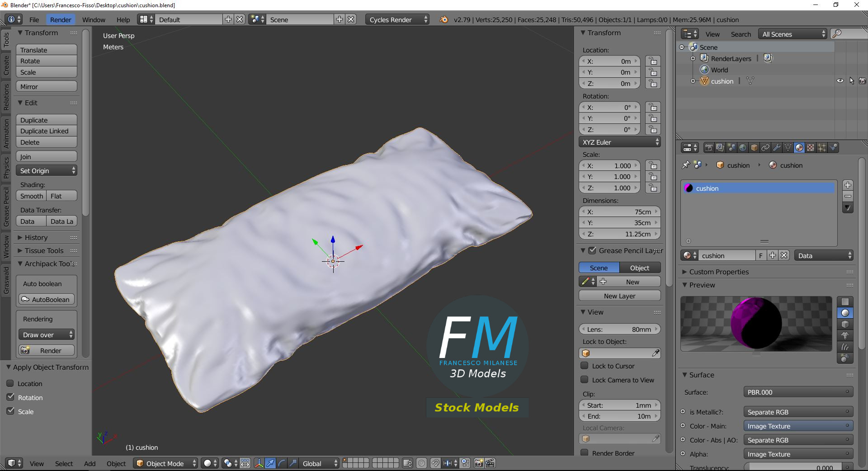Click OpenGL render active viewport camera icon
Viewport: 868px width, 471px height.
point(479,463)
